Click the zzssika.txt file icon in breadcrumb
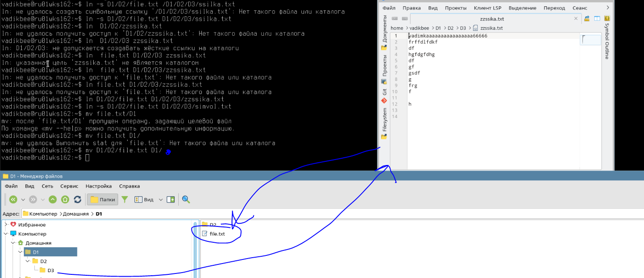The width and height of the screenshot is (644, 278). click(475, 28)
